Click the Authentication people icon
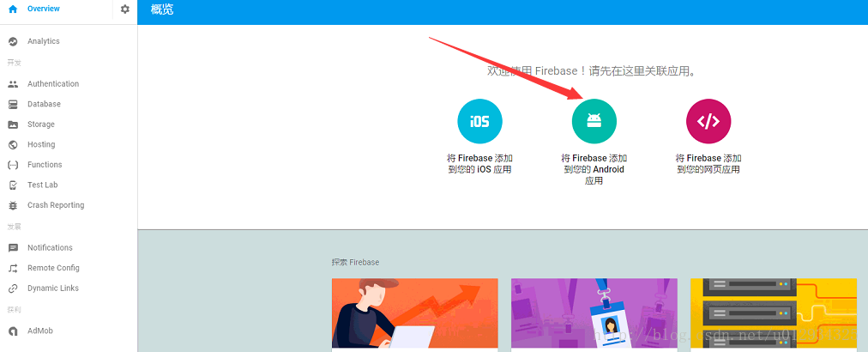This screenshot has height=352, width=868. point(13,84)
